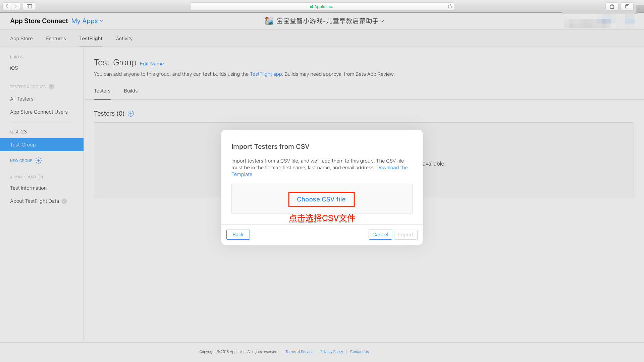Open the Activity tab
The image size is (644, 362).
[124, 39]
